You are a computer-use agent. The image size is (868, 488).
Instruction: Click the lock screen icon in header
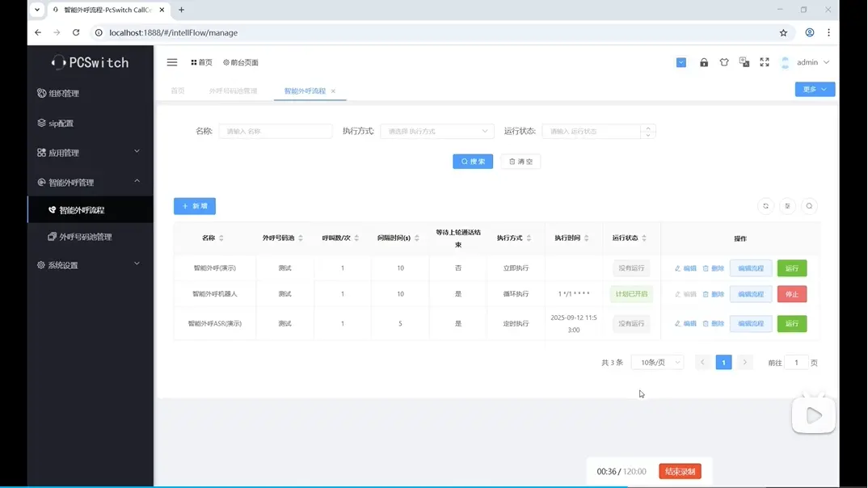coord(704,62)
